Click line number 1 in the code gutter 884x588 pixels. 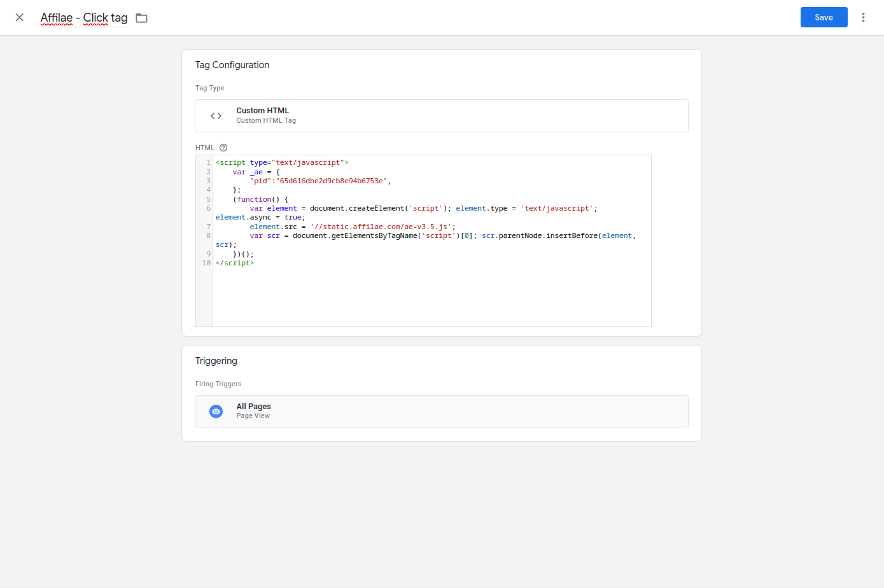click(208, 163)
